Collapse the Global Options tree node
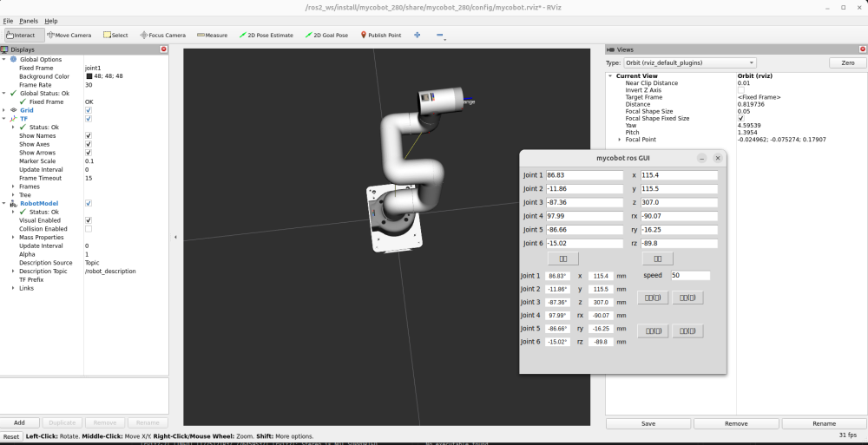Screen dimensions: 868x445 pos(3,59)
